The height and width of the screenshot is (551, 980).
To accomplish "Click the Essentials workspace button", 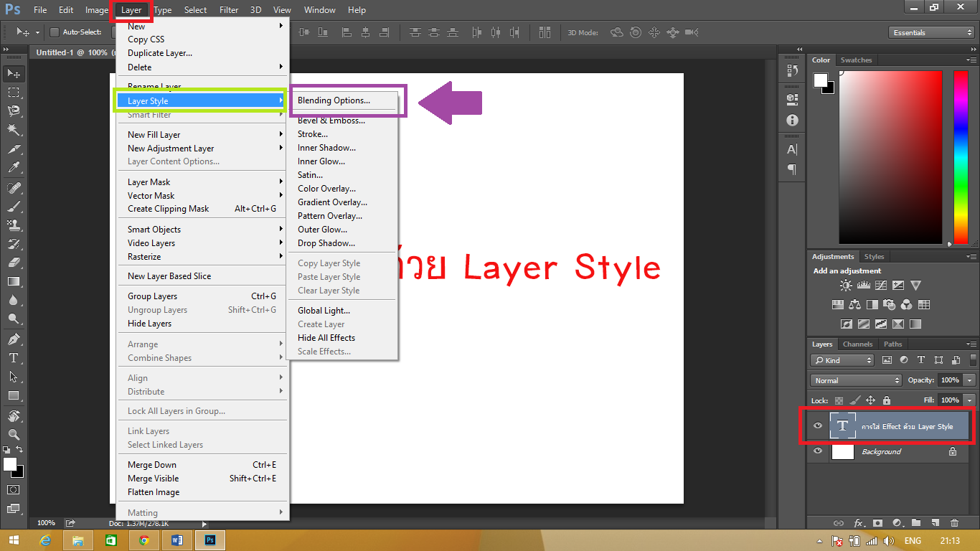I will [x=930, y=32].
